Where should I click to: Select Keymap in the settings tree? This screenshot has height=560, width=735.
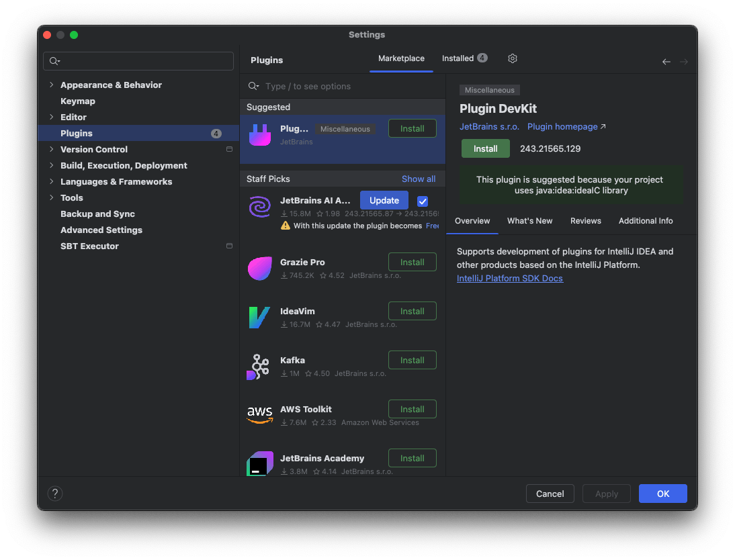pos(139,101)
